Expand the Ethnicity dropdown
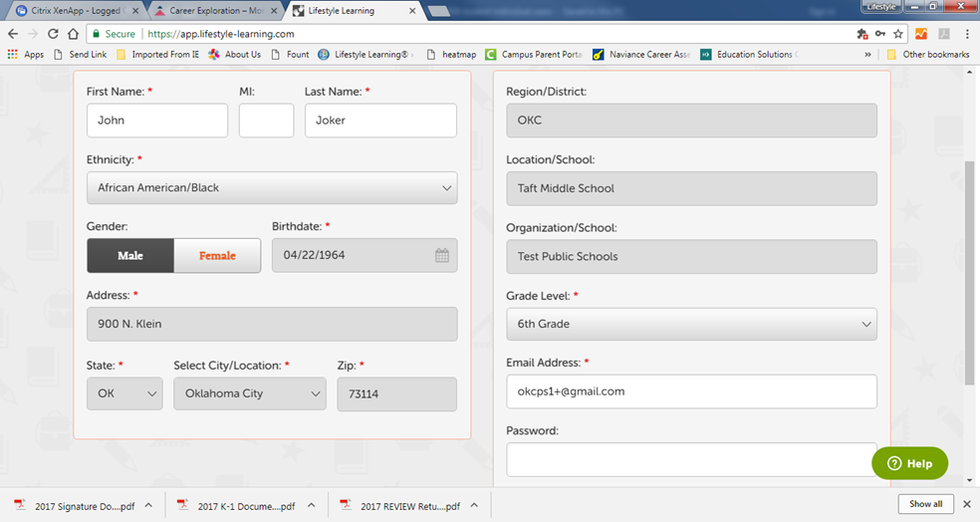 point(271,187)
